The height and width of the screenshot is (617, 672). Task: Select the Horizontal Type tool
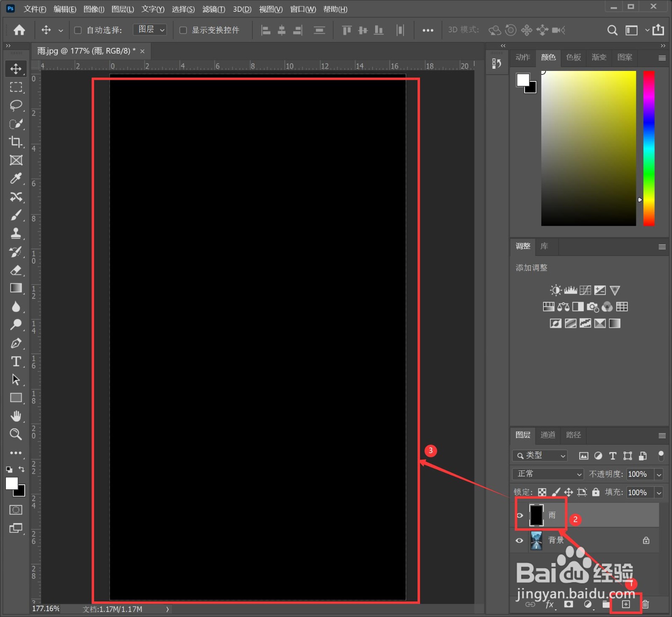tap(16, 361)
